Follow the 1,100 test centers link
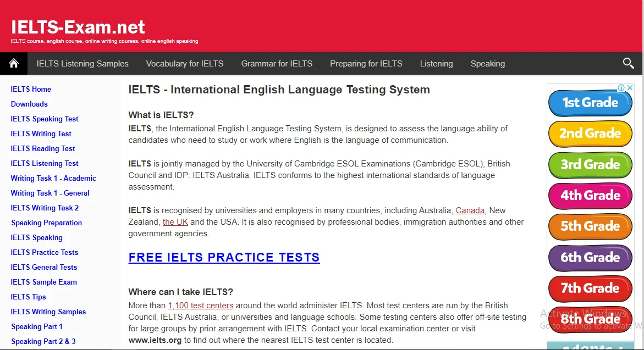This screenshot has width=644, height=350. click(201, 305)
